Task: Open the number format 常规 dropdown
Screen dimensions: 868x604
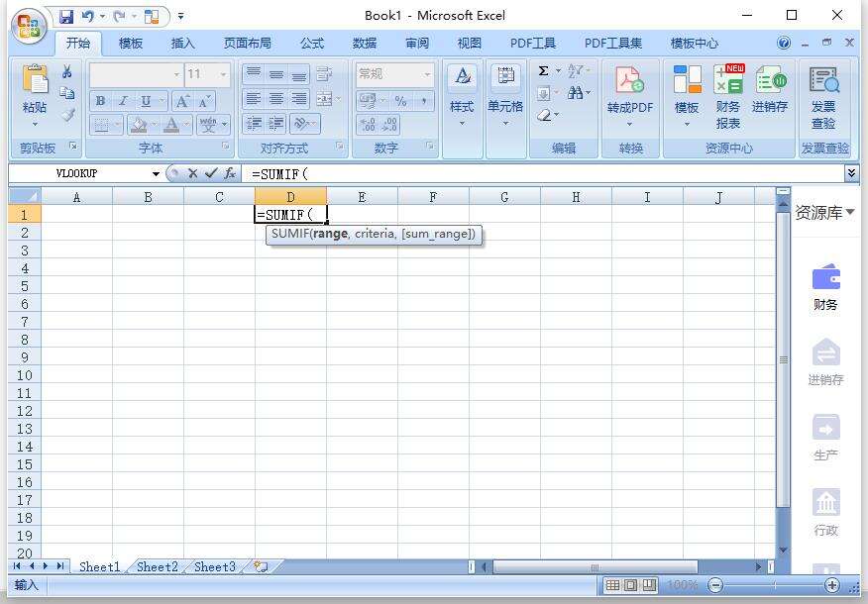Action: tap(427, 74)
